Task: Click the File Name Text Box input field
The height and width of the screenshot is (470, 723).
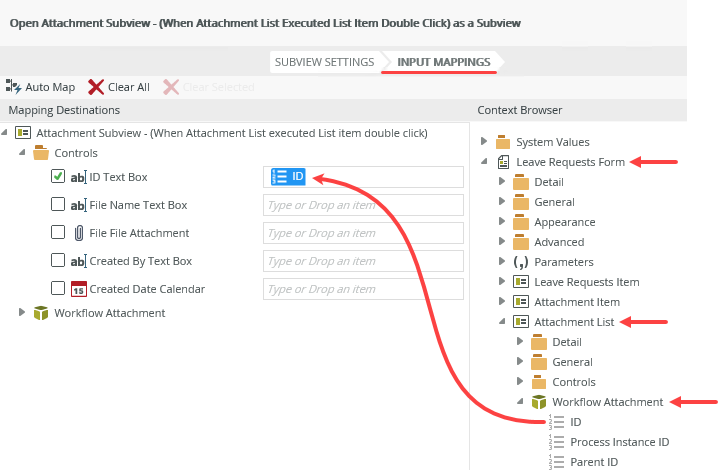Action: (x=363, y=205)
